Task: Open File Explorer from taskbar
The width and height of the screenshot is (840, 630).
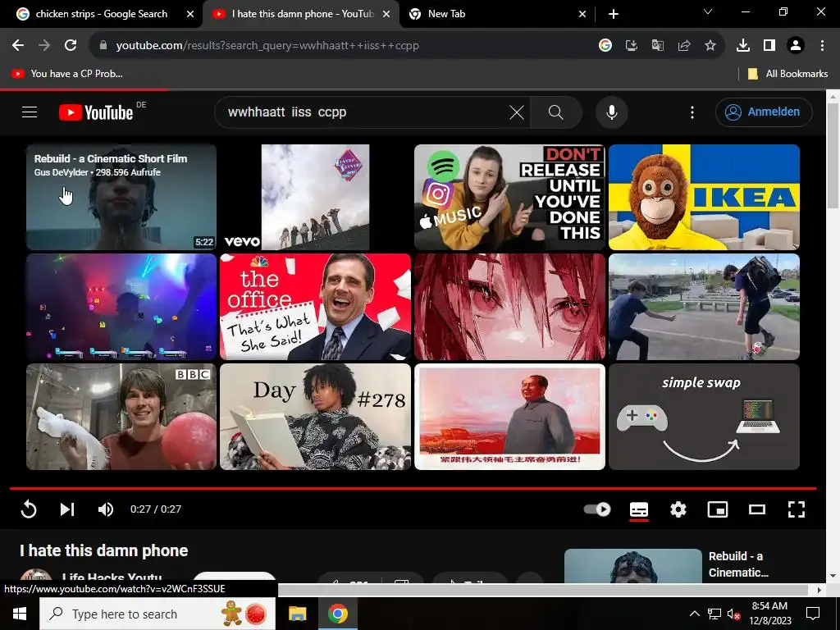Action: coord(297,614)
